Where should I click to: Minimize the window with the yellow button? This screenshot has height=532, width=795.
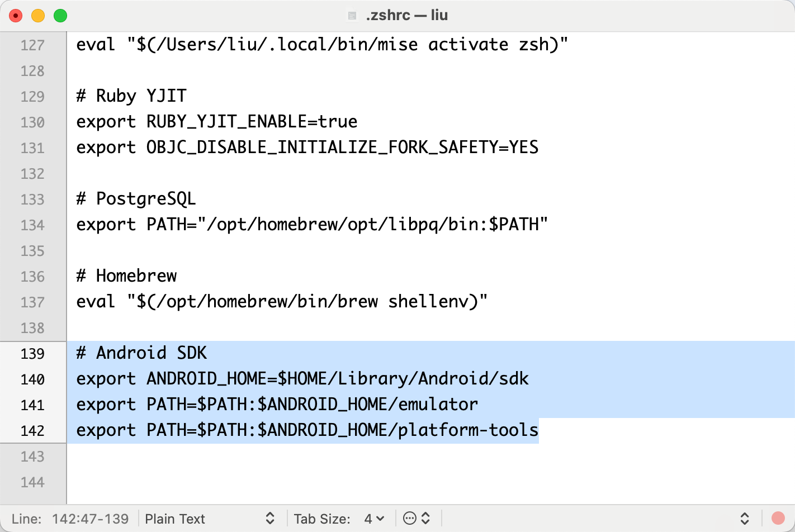[x=38, y=16]
